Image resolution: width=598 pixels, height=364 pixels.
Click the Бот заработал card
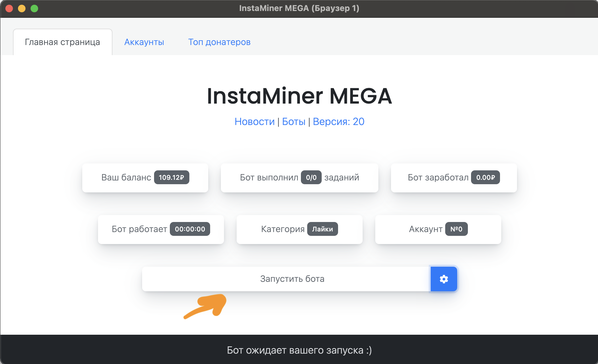[x=438, y=178]
